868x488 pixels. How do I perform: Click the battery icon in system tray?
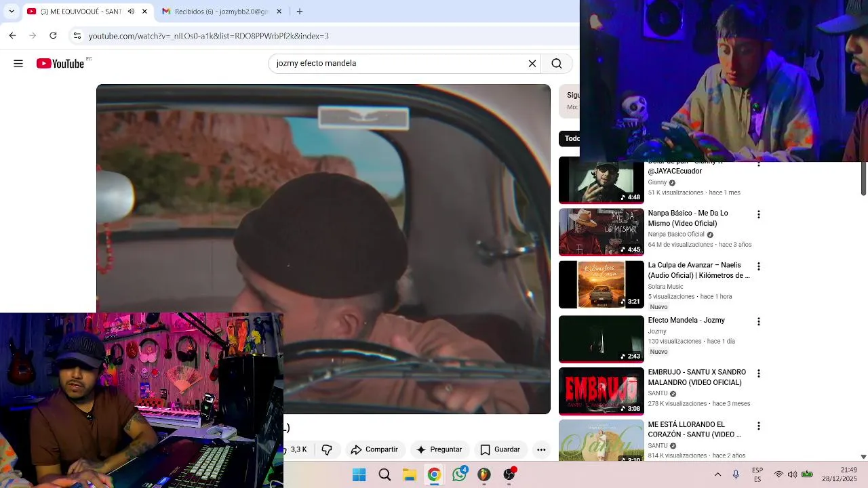pyautogui.click(x=807, y=475)
